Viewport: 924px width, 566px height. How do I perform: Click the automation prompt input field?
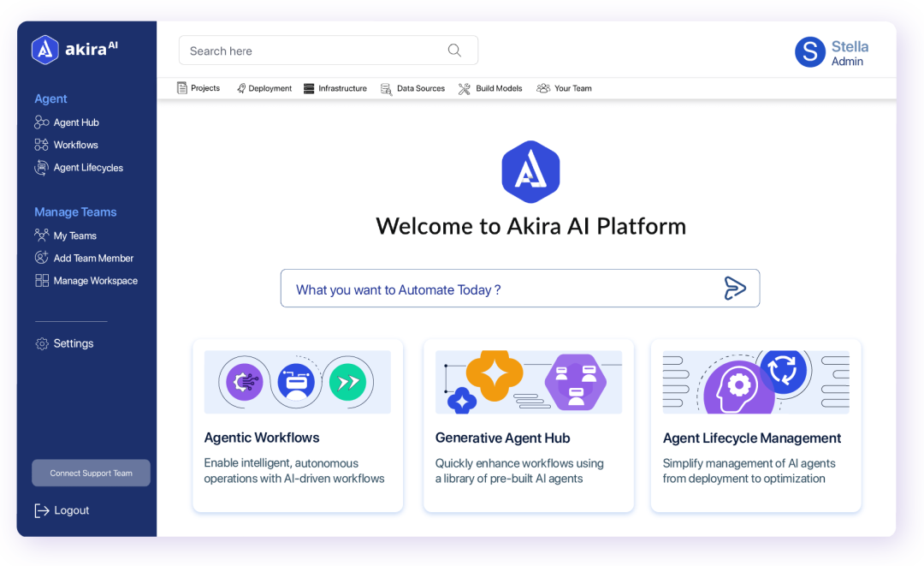(479, 289)
